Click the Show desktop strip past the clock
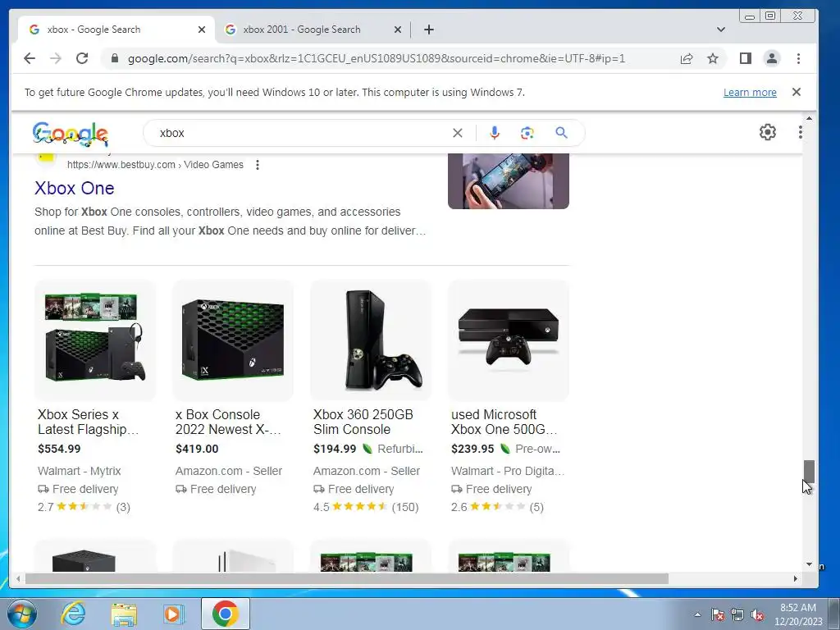 point(834,614)
